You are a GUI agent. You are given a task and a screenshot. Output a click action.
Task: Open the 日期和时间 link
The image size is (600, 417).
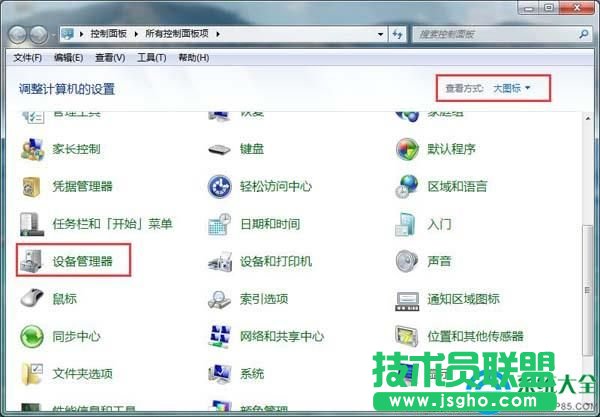270,224
